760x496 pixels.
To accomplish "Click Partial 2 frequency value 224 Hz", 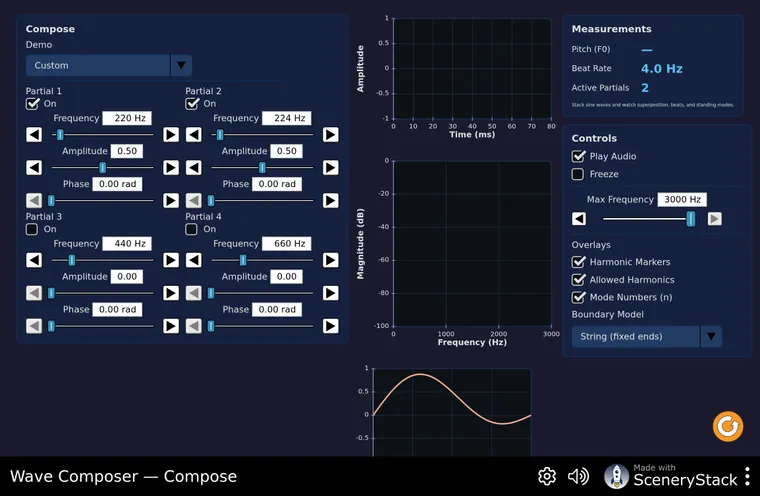I will [286, 118].
